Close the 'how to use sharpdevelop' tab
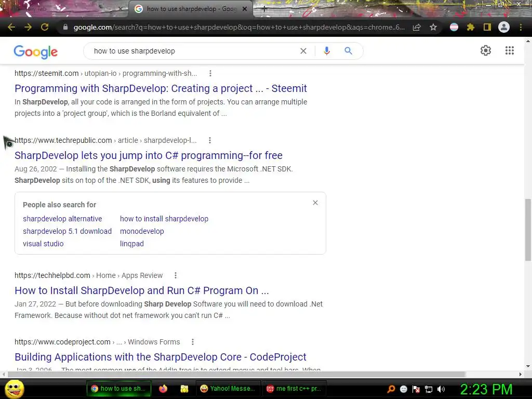Image resolution: width=532 pixels, height=399 pixels. point(245,9)
